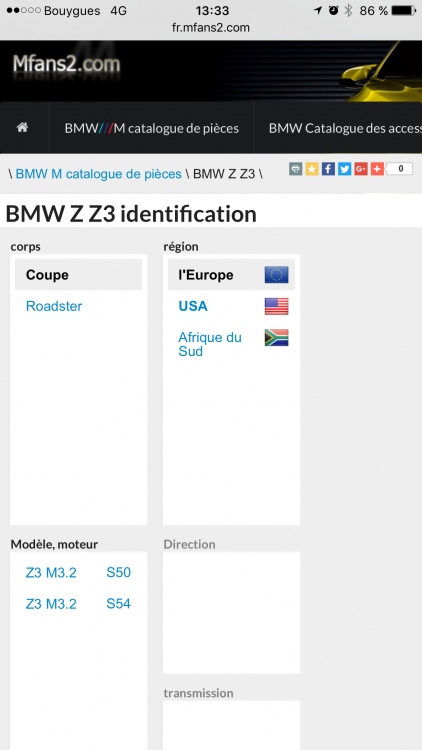Image resolution: width=422 pixels, height=750 pixels.
Task: Share page via Facebook icon
Action: tap(328, 169)
